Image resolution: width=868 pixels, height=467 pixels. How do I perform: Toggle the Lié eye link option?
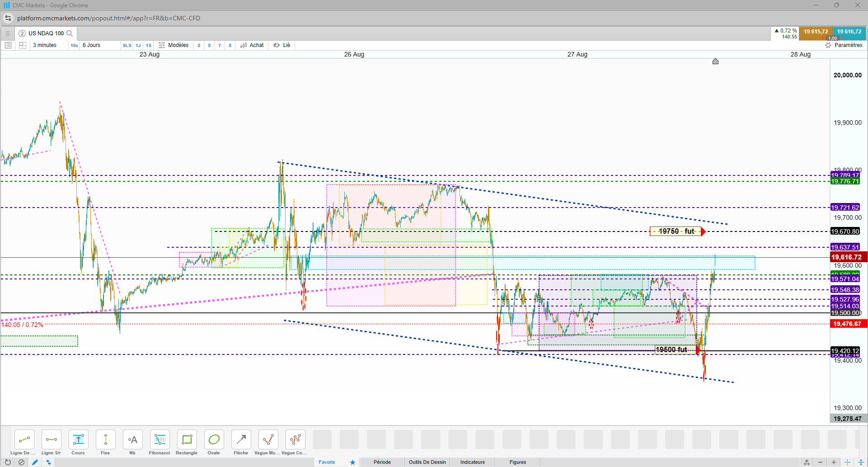[282, 45]
